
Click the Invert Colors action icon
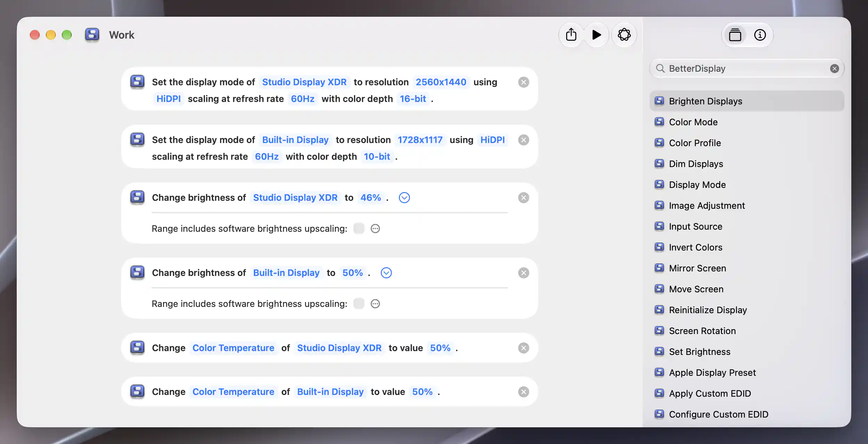click(659, 247)
